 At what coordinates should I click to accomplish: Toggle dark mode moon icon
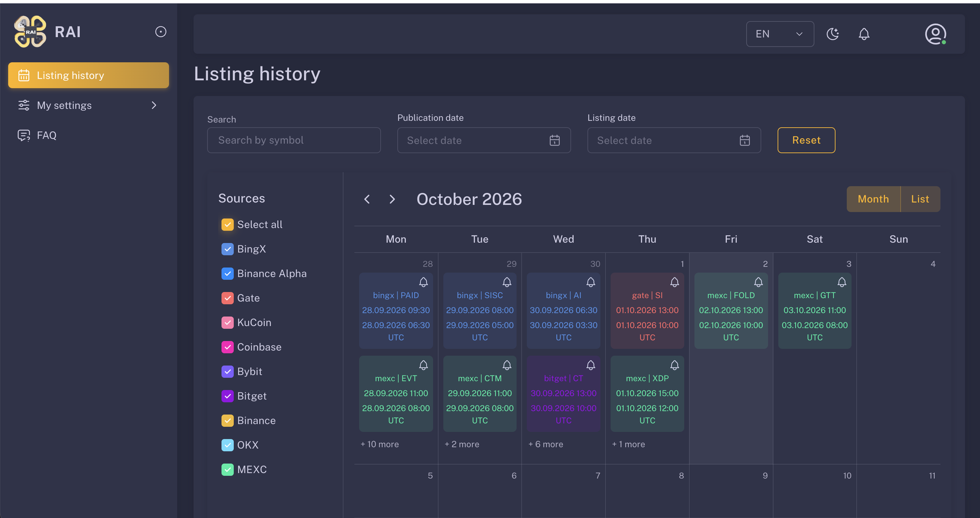pyautogui.click(x=833, y=34)
